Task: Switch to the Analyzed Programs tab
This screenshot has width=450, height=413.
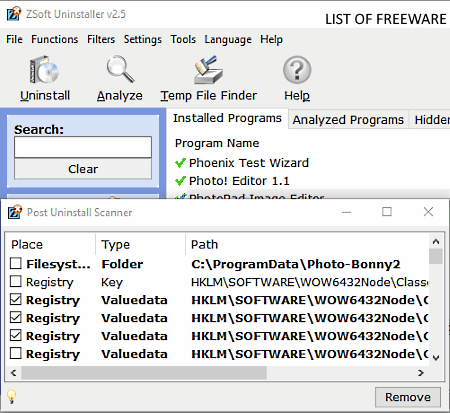Action: tap(348, 120)
